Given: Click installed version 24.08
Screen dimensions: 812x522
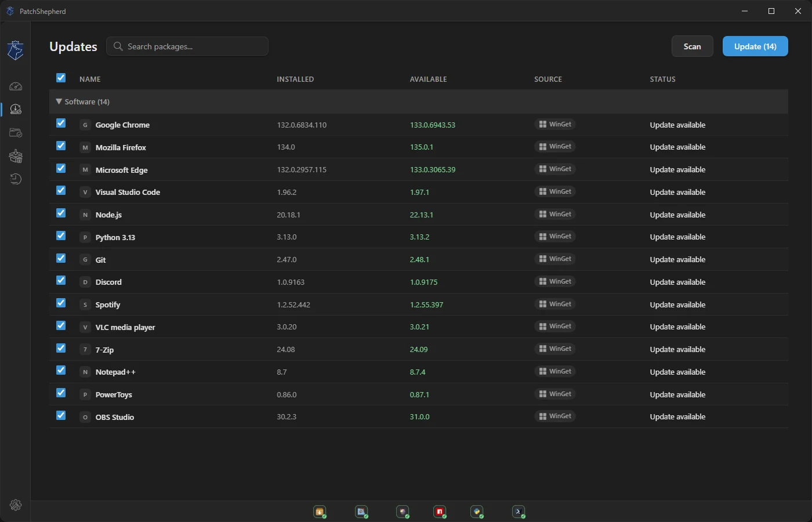Looking at the screenshot, I should click(x=286, y=349).
